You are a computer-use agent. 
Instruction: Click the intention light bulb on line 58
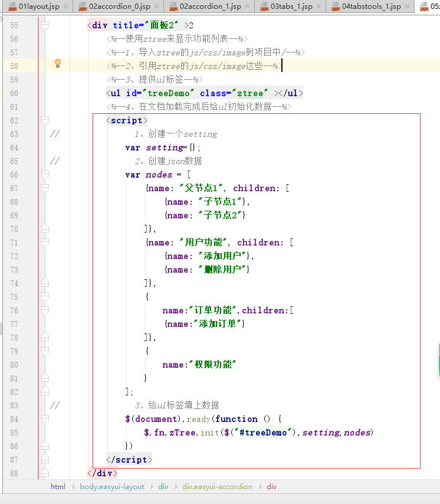(58, 63)
